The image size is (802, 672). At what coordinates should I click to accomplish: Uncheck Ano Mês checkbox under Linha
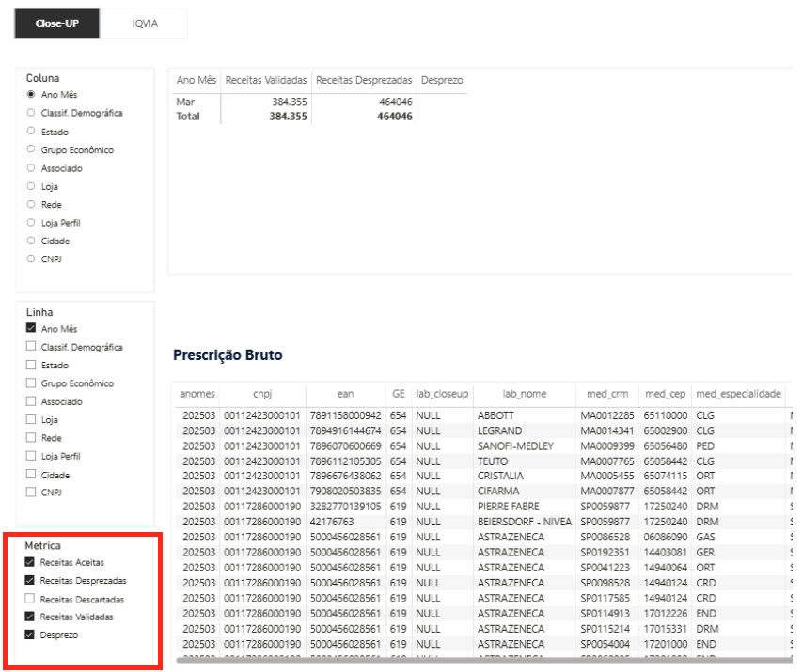point(31,328)
